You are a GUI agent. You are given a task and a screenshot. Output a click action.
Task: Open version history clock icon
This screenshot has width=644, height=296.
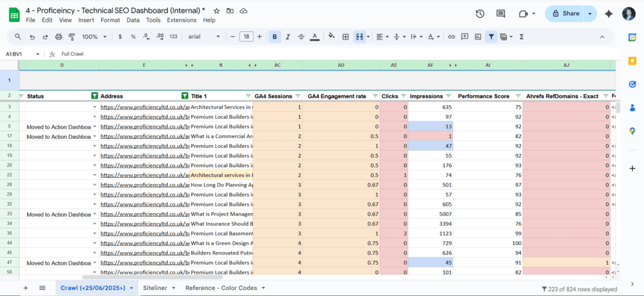click(x=480, y=14)
